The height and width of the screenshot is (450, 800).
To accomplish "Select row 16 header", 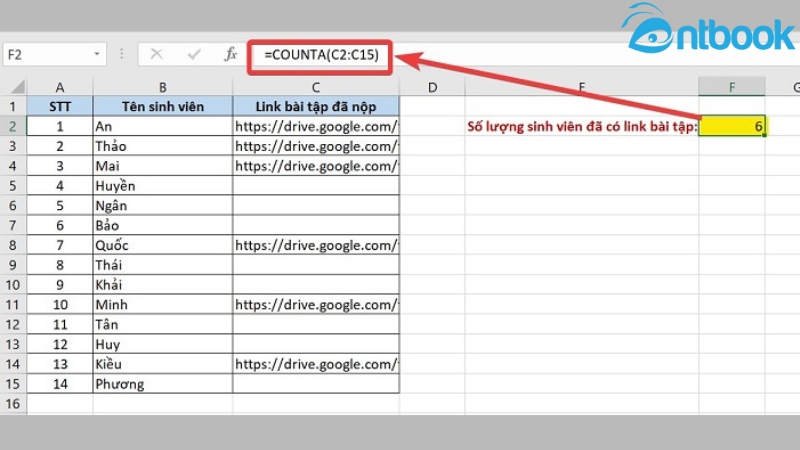I will (13, 404).
